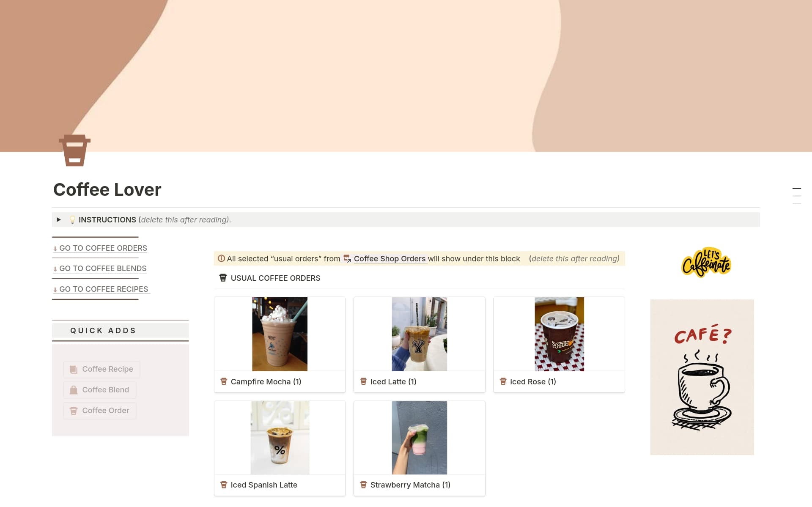This screenshot has width=812, height=507.
Task: Click the Café coffee cup poster image
Action: coord(702,377)
